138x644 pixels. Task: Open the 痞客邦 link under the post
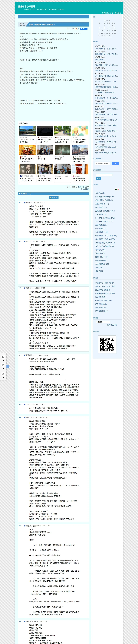click(80, 187)
